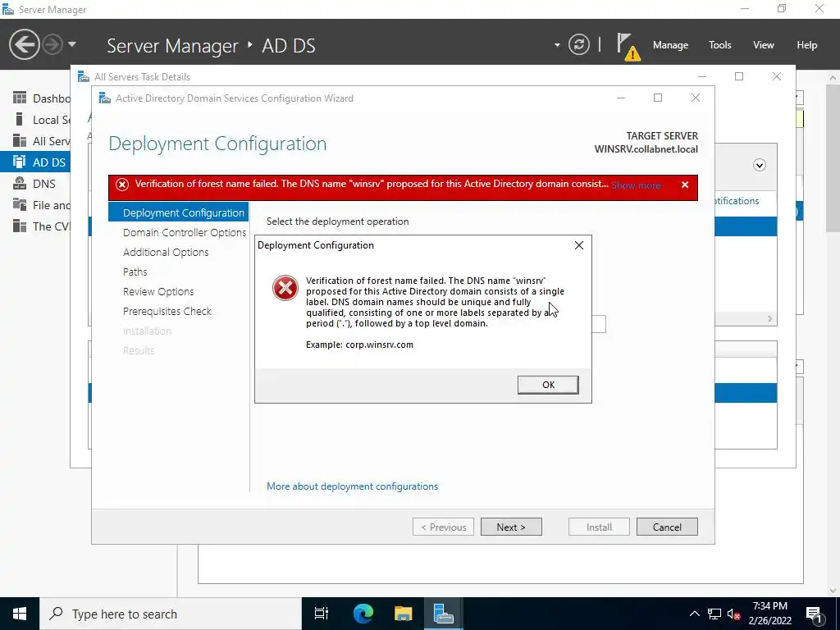Close the All Servers Task Details window

tap(776, 76)
